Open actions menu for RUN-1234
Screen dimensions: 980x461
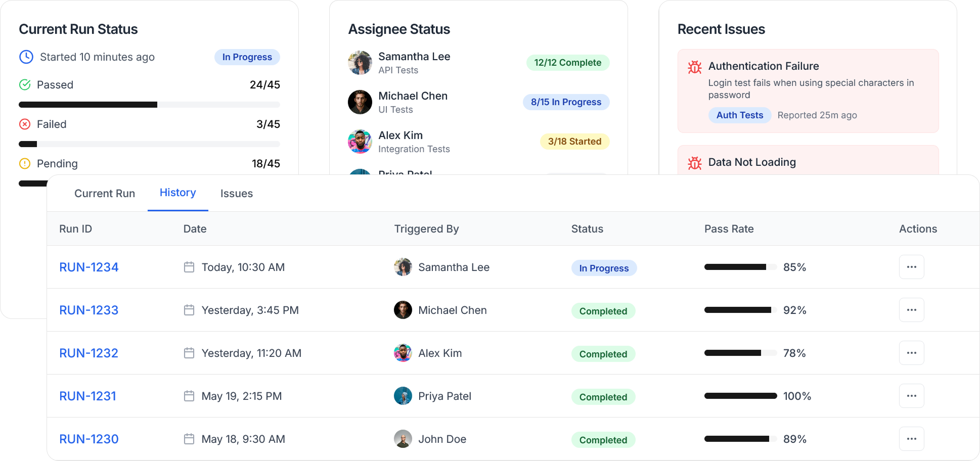tap(911, 267)
